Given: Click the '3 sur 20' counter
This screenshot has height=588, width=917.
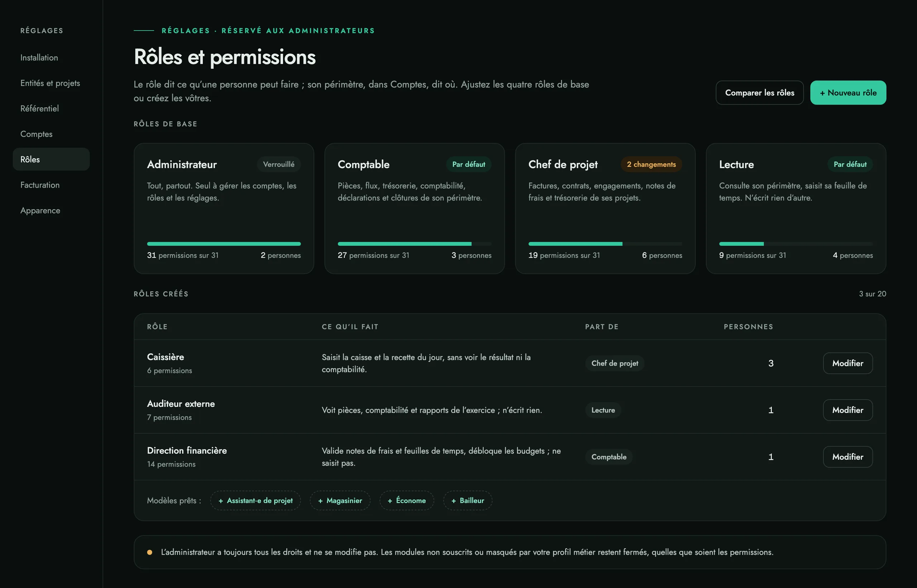Looking at the screenshot, I should coord(872,294).
